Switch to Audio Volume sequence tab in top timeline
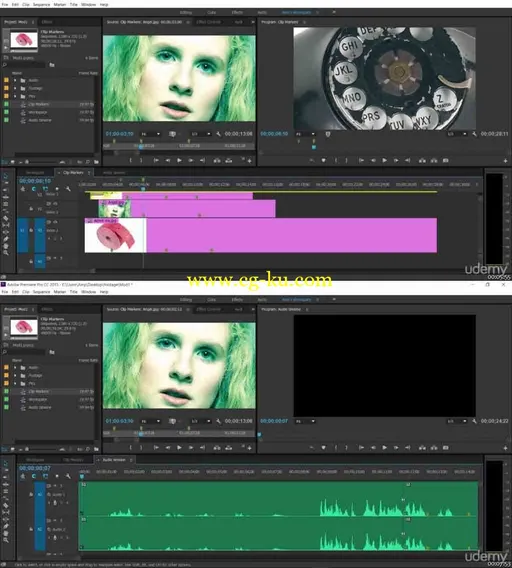Image resolution: width=512 pixels, height=568 pixels. click(x=114, y=173)
